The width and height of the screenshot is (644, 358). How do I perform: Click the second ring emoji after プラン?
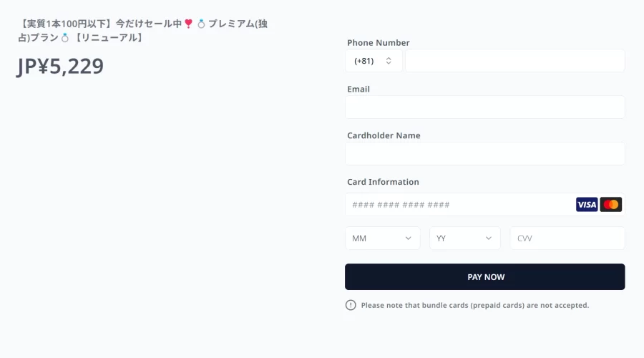[x=65, y=38]
